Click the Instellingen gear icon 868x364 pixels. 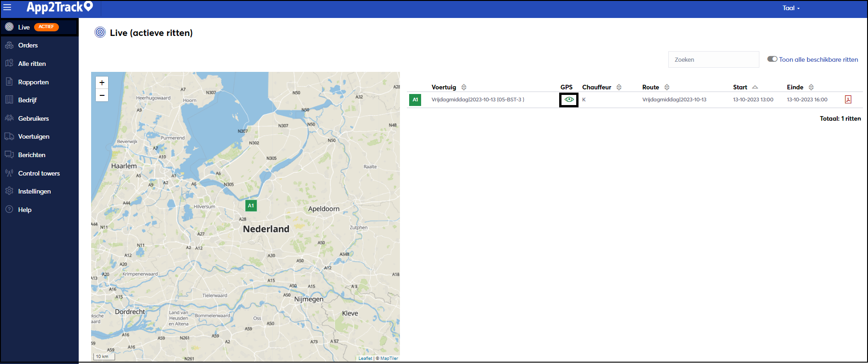[9, 191]
